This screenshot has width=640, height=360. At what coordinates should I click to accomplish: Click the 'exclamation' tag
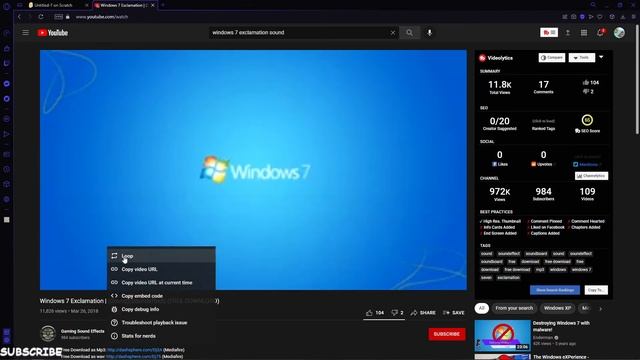coord(508,278)
